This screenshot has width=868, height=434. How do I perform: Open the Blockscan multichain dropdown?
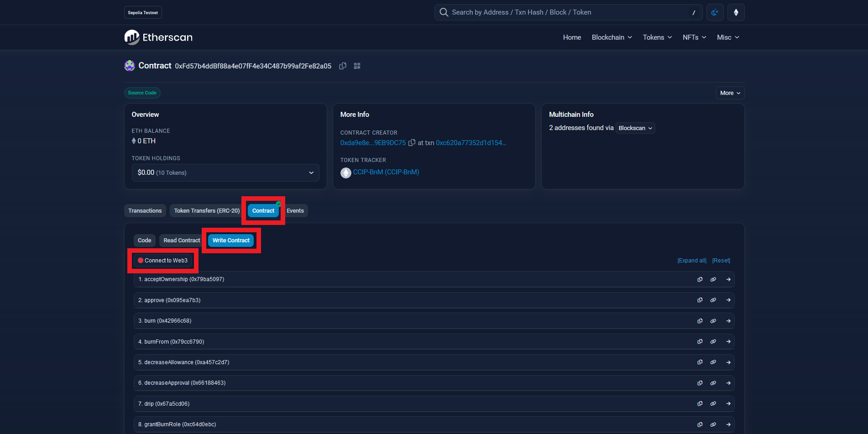click(x=635, y=128)
